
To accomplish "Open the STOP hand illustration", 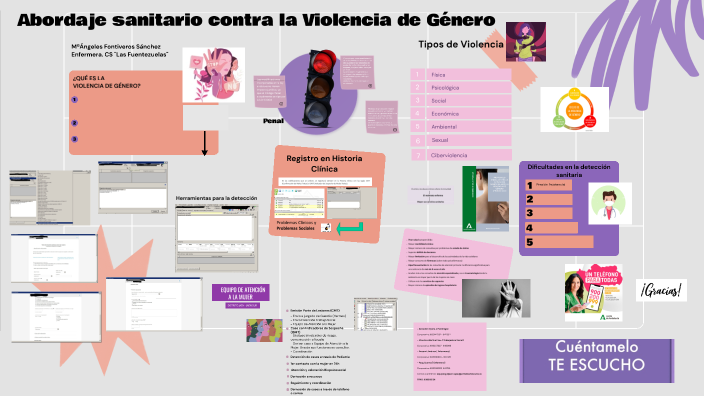I will (x=214, y=75).
